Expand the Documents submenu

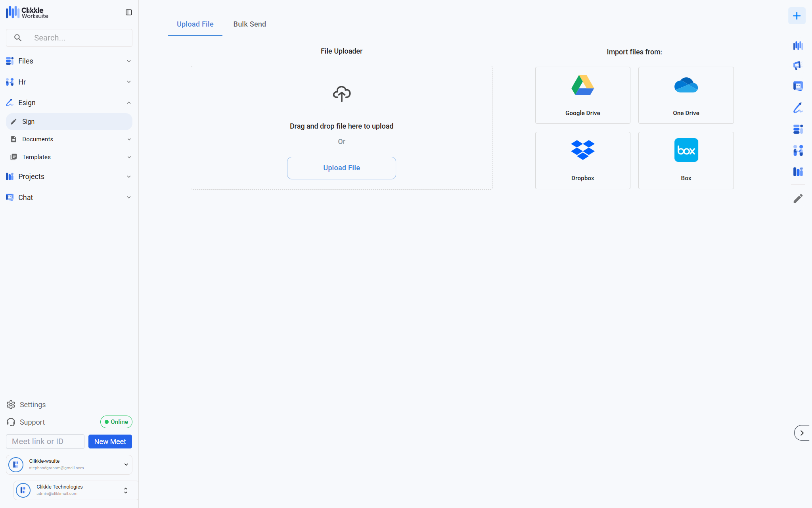click(129, 139)
